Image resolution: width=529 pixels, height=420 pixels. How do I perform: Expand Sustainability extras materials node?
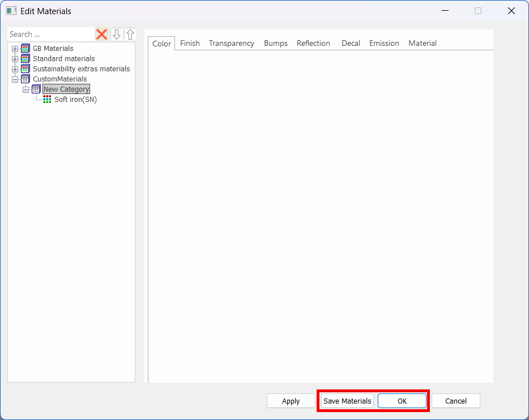tap(15, 69)
